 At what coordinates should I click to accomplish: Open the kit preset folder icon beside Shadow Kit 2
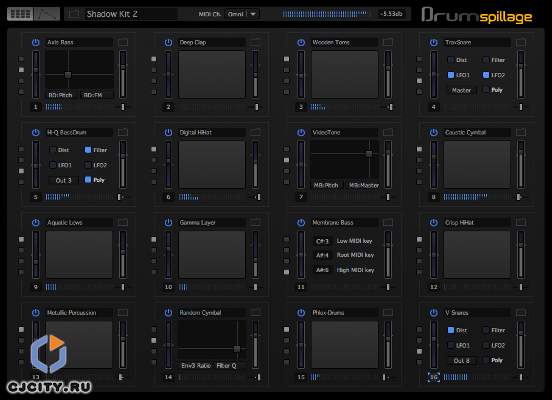[74, 14]
